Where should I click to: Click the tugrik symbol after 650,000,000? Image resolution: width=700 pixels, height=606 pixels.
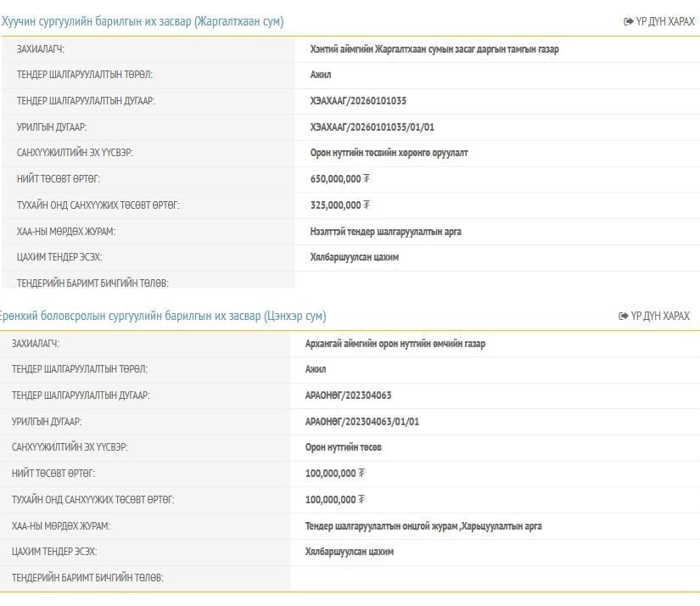[x=367, y=179]
